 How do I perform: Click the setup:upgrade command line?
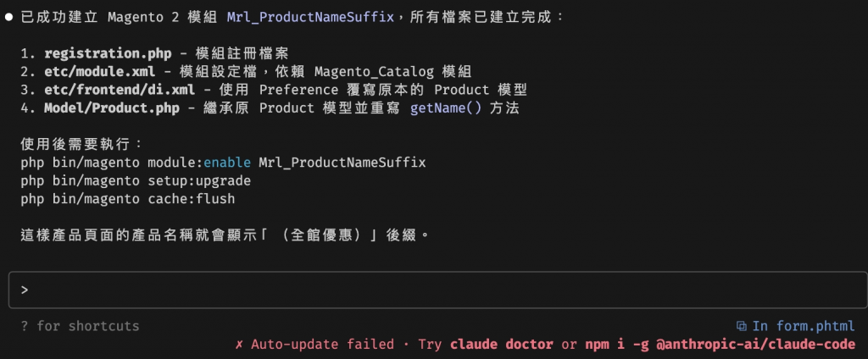point(136,181)
